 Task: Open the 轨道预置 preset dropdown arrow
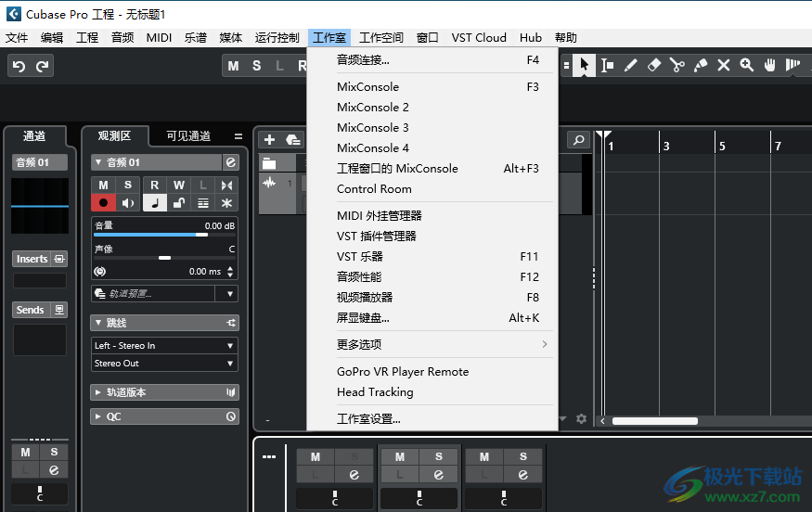(230, 294)
